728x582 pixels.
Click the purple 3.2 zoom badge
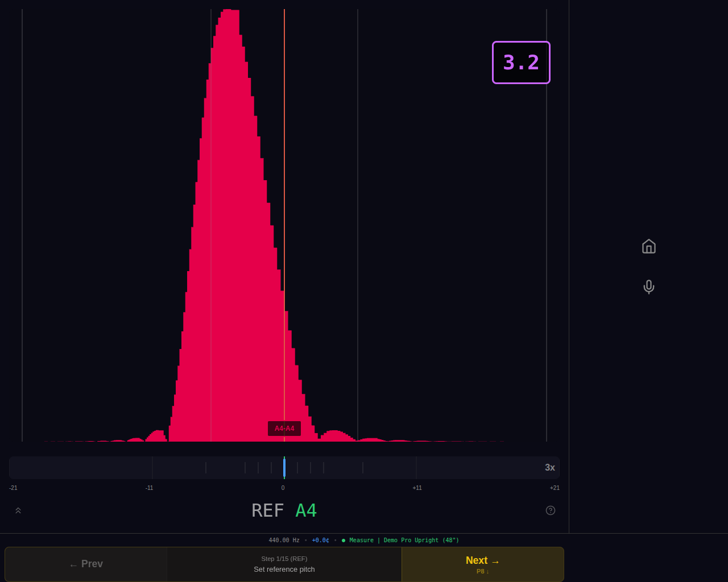click(x=520, y=63)
